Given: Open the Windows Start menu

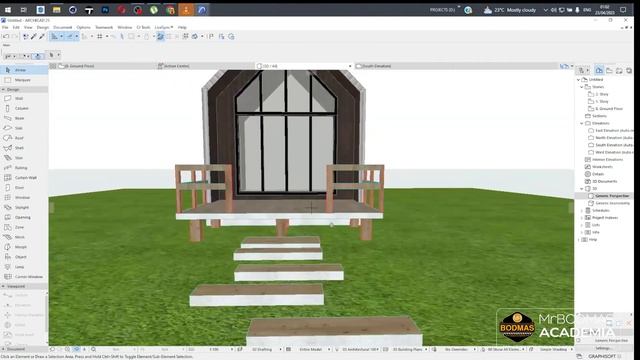Looking at the screenshot, I should [x=8, y=10].
